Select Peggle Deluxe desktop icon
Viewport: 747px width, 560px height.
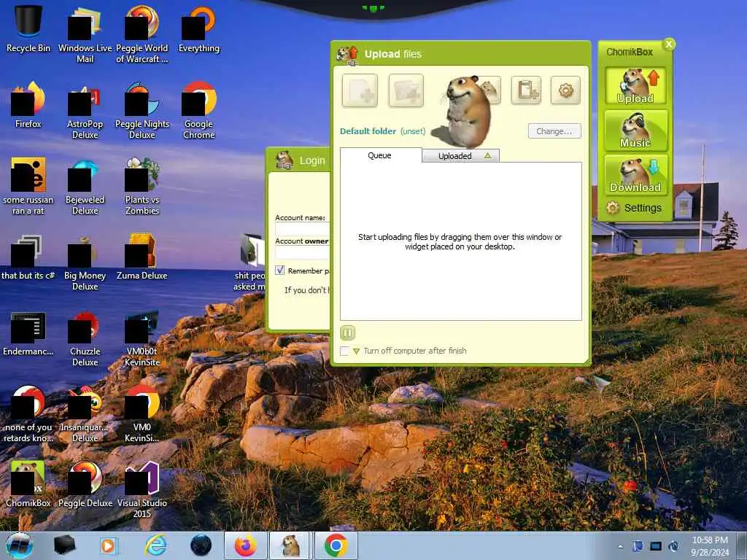(85, 485)
